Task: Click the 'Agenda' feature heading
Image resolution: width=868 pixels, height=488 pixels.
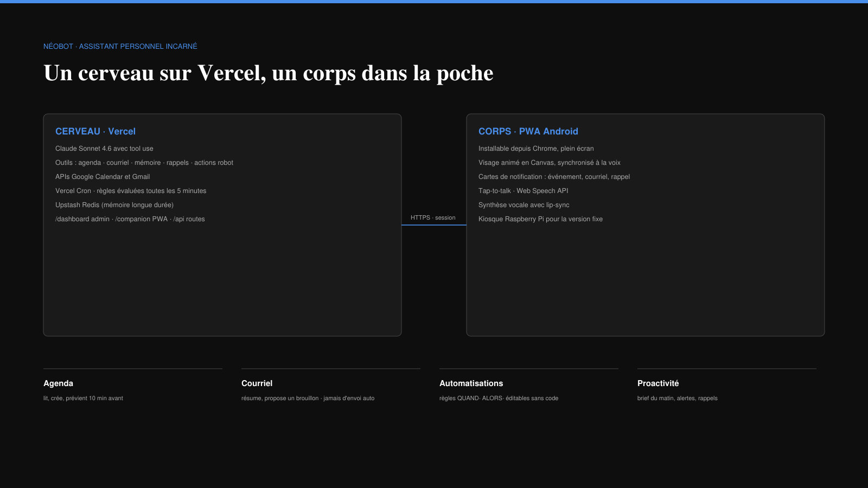Action: [58, 383]
